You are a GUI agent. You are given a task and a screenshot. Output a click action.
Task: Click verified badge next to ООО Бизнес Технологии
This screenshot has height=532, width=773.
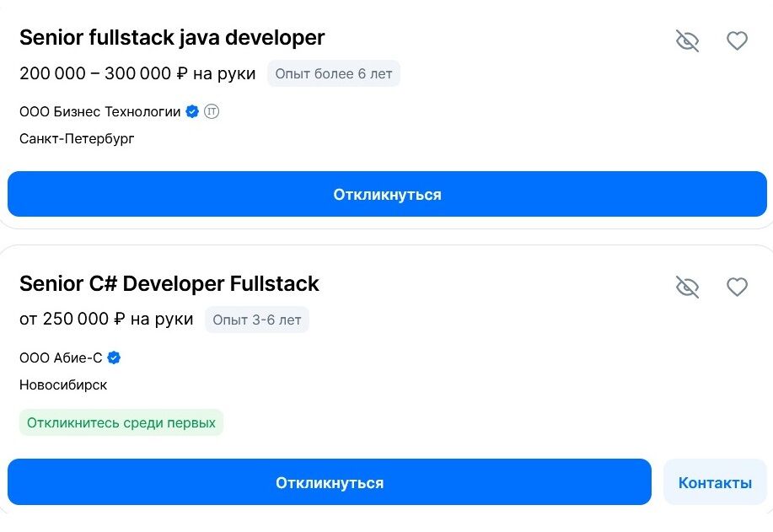click(192, 111)
